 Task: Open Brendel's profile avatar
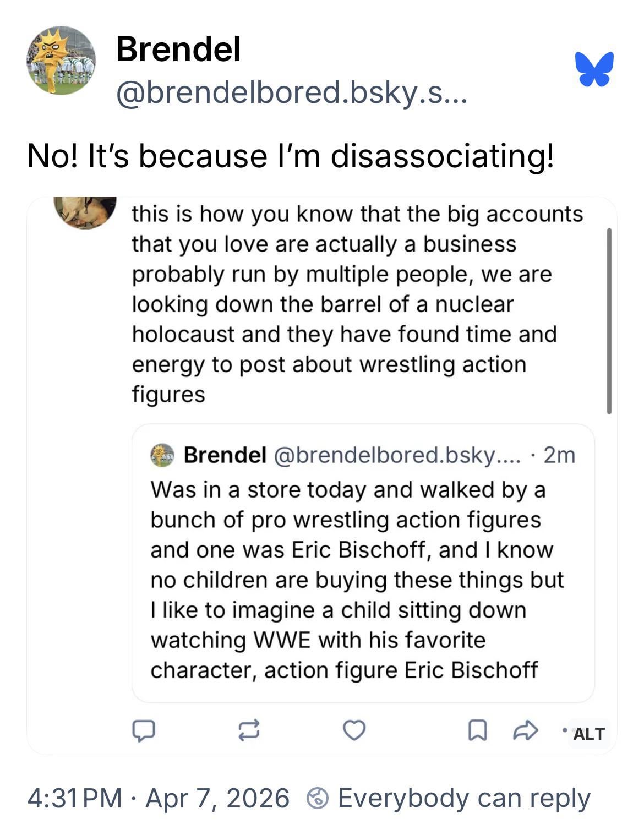[61, 61]
